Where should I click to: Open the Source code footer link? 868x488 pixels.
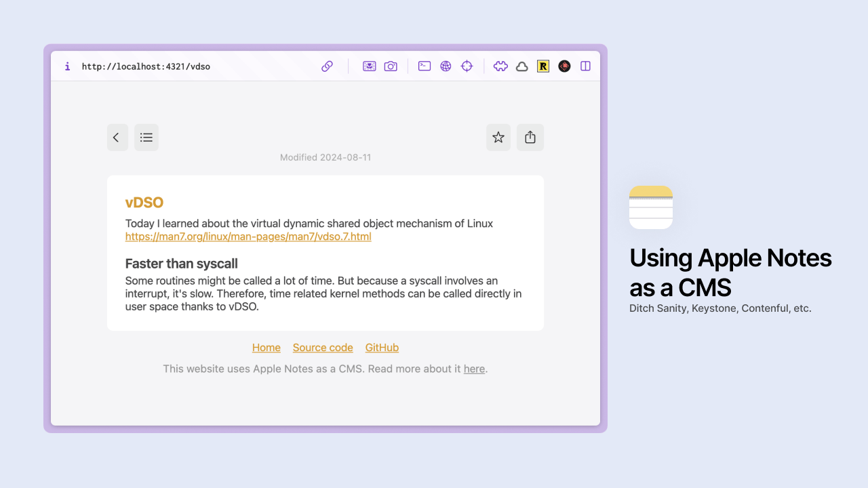coord(323,348)
